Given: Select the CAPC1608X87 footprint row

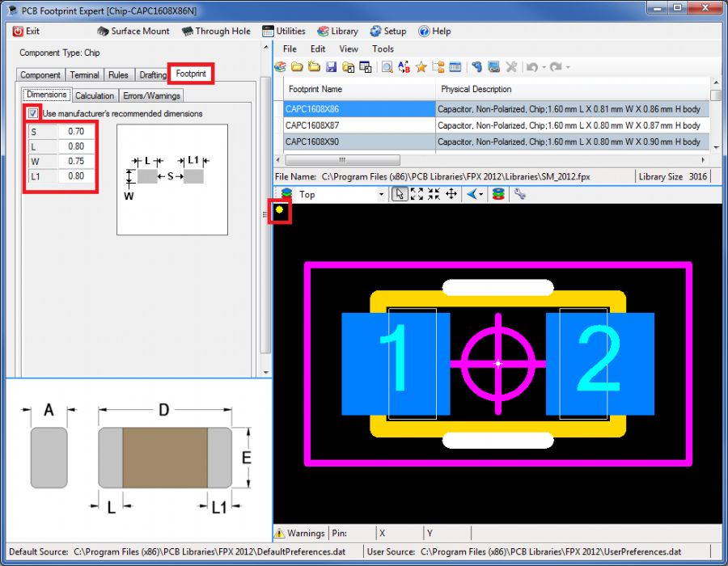Looking at the screenshot, I should click(x=312, y=125).
